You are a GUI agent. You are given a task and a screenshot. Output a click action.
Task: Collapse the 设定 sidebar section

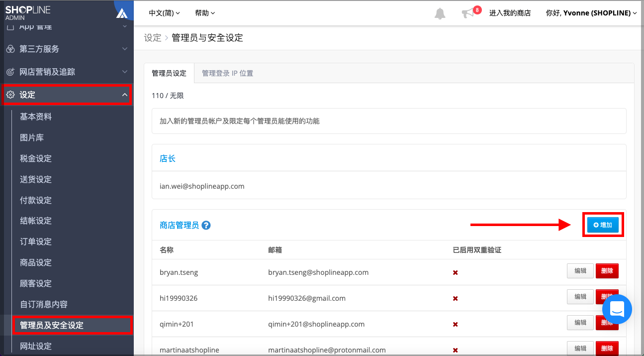click(124, 95)
